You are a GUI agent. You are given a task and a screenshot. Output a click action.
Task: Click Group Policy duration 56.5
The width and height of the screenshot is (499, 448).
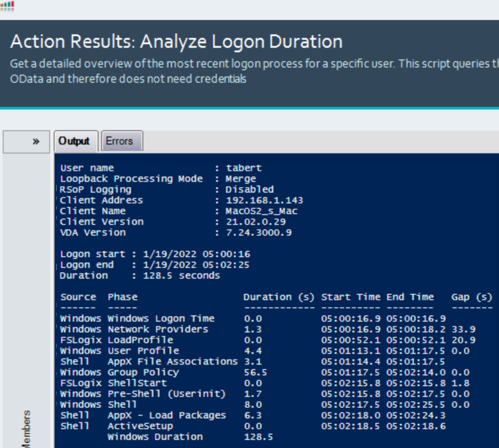tap(255, 372)
